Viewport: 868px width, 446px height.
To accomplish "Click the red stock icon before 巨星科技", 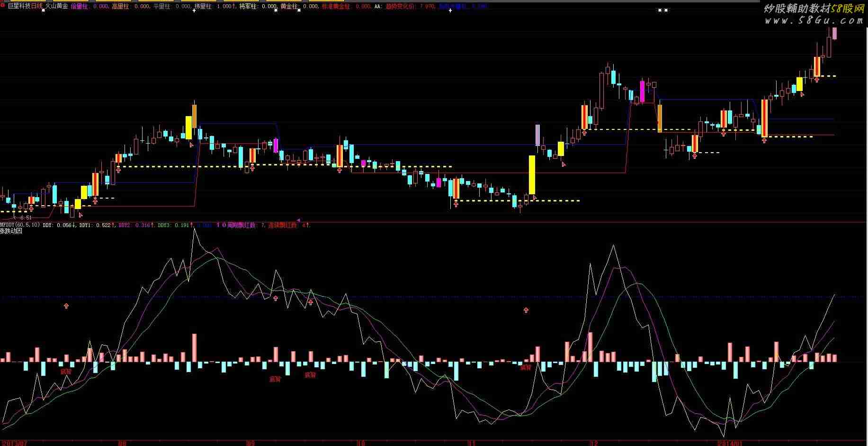I will tap(3, 6).
